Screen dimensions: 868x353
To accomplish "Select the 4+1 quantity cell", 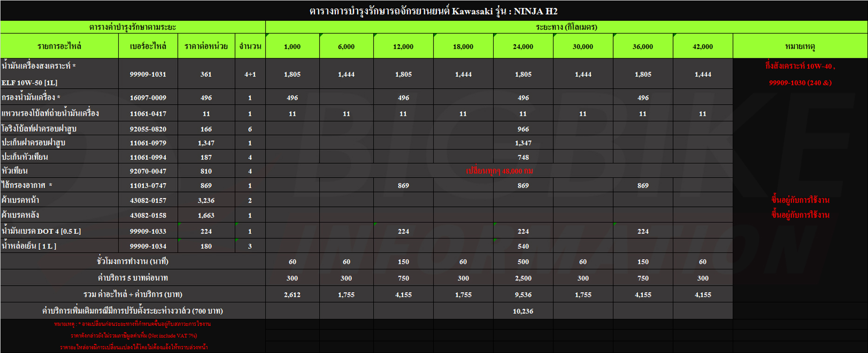I will (x=250, y=74).
